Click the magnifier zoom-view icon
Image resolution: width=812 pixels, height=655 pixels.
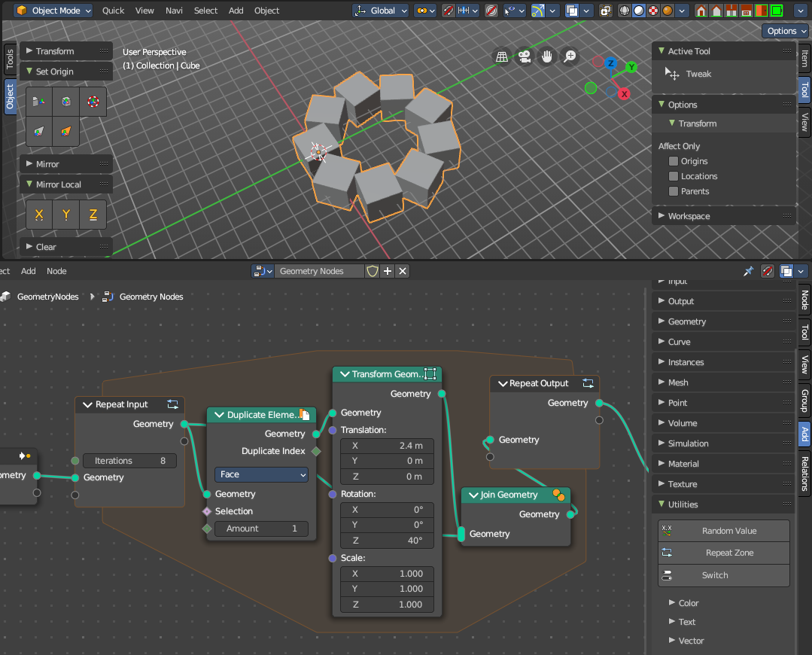[570, 56]
